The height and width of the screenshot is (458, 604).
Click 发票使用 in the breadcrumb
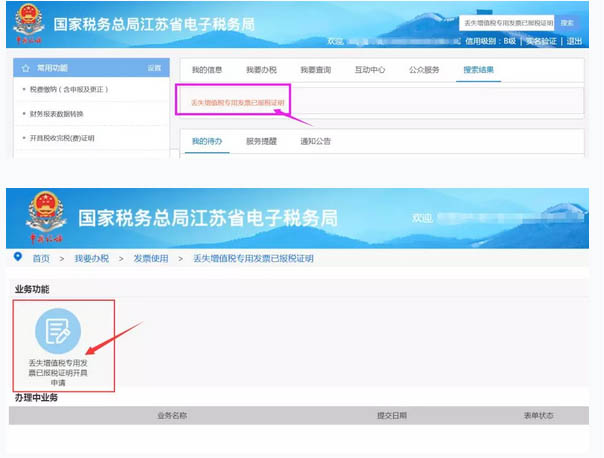click(x=152, y=258)
